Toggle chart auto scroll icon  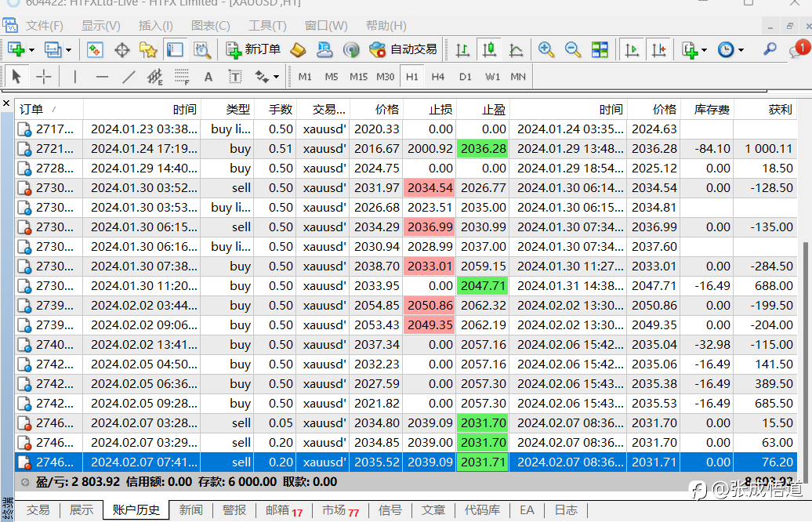(x=632, y=49)
